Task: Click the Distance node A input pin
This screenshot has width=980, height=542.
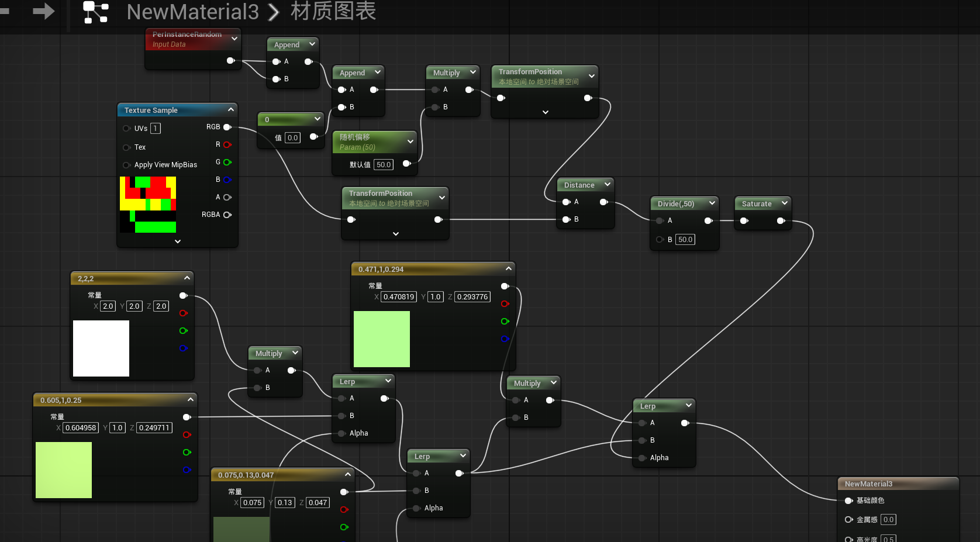Action: (566, 202)
